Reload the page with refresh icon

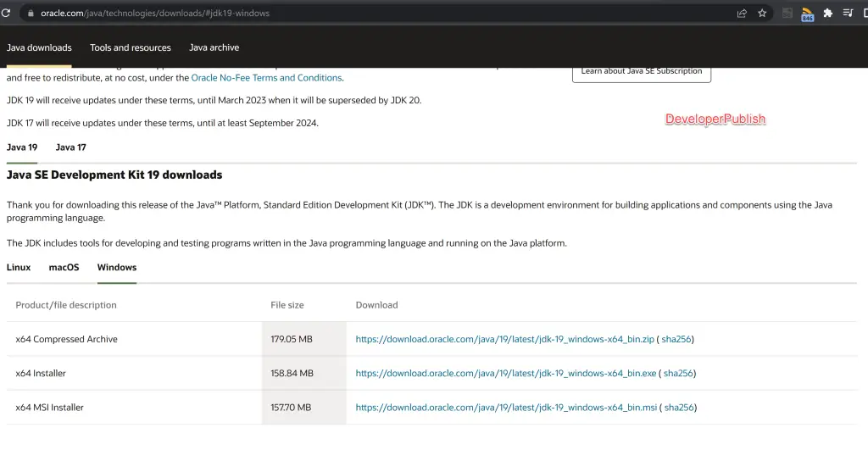(6, 13)
